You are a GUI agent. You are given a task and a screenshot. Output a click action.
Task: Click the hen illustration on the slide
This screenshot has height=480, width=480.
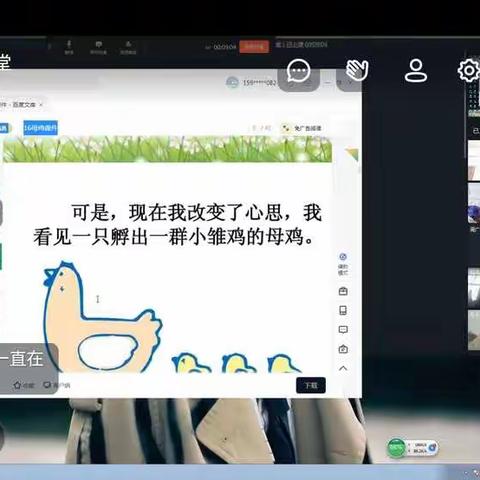102,317
